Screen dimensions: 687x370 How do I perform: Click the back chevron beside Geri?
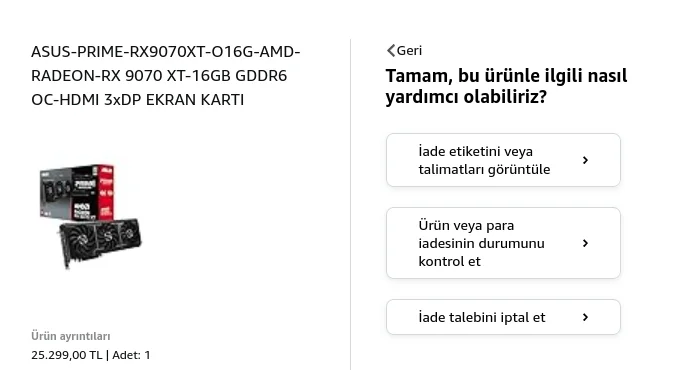pyautogui.click(x=391, y=50)
